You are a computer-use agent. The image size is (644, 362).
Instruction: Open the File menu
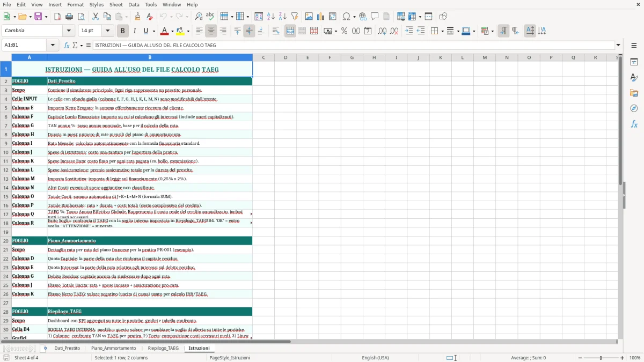[7, 4]
